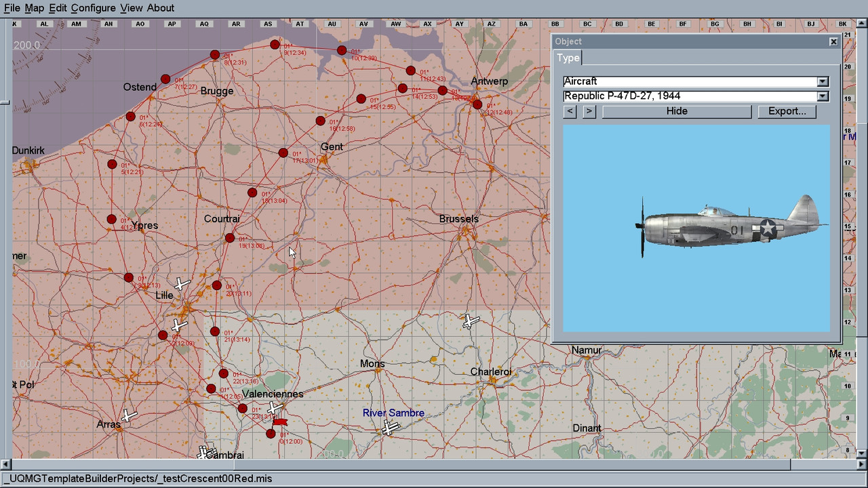Click airfield icon north of Charleroi
The width and height of the screenshot is (868, 488).
pos(471,321)
